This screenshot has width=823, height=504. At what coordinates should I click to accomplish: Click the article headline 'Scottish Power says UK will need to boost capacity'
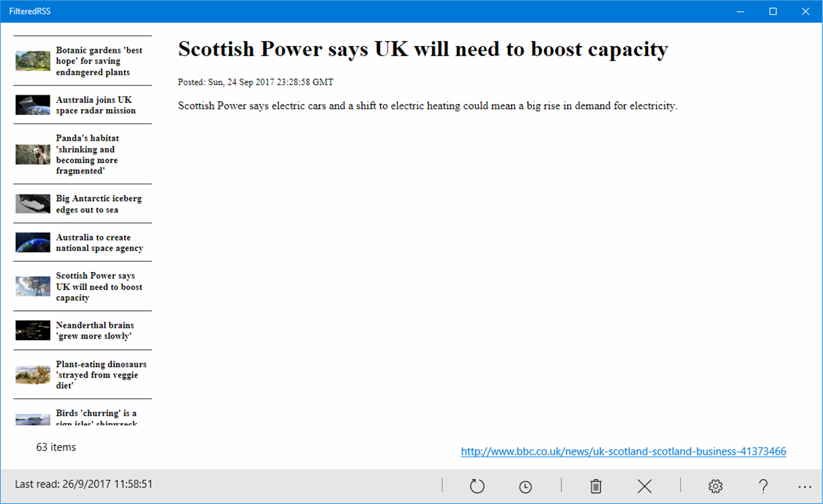tap(423, 50)
